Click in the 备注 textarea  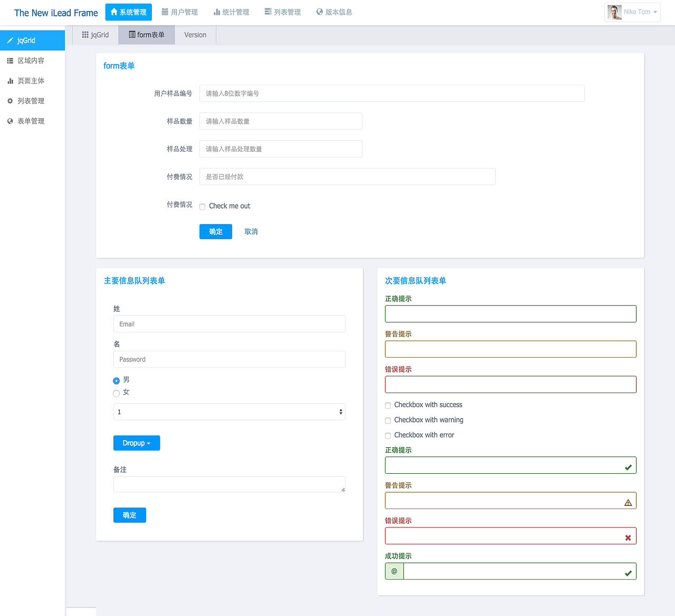point(229,484)
